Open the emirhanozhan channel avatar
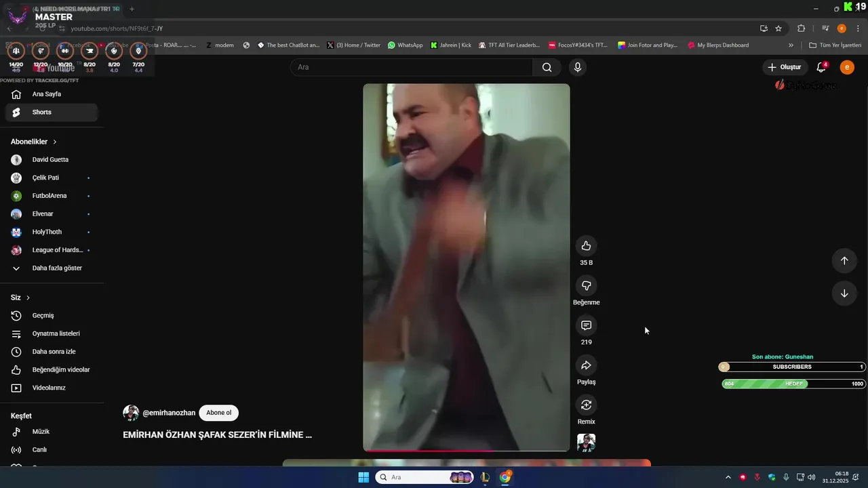This screenshot has height=488, width=868. (131, 413)
